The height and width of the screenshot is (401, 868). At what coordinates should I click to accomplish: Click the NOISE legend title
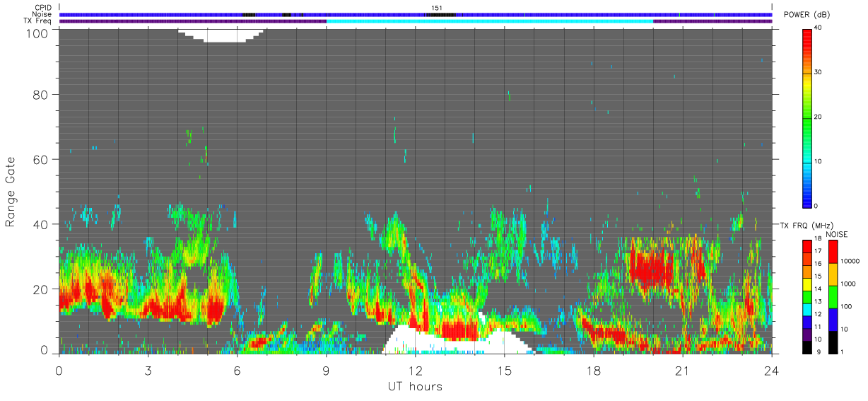tap(838, 234)
